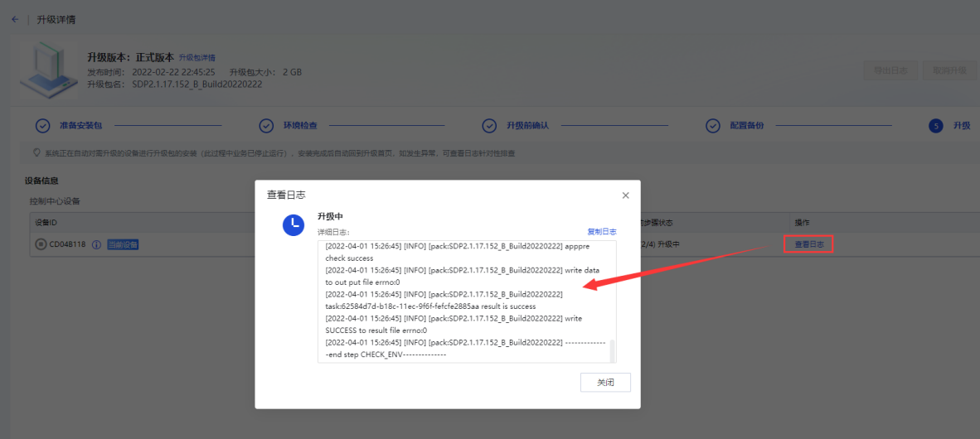Click the 取消升级 button
Screen dimensions: 980x439
pos(949,70)
